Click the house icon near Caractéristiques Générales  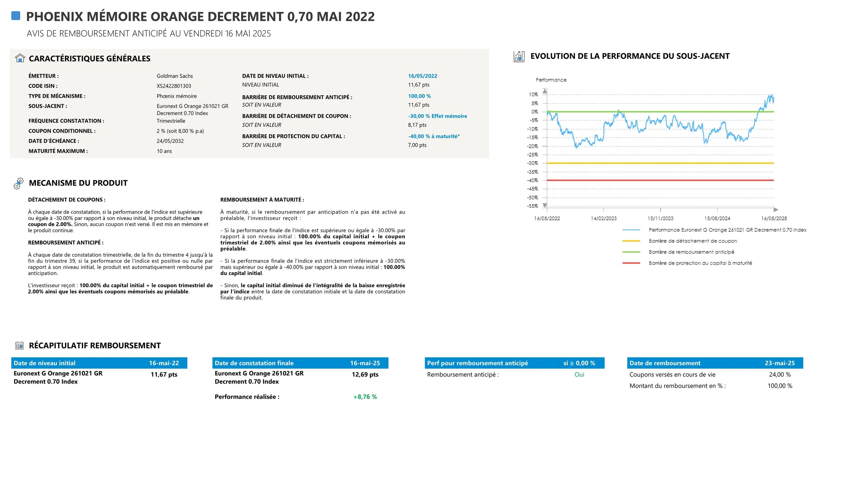click(x=20, y=58)
